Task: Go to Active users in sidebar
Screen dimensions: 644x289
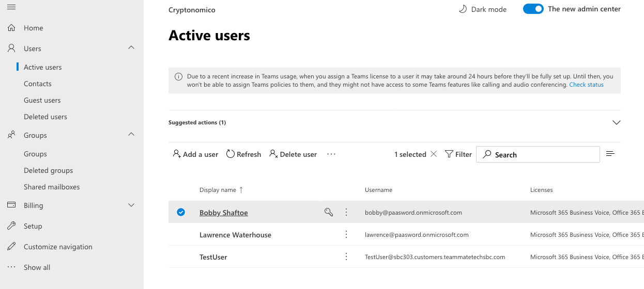Action: click(x=43, y=67)
